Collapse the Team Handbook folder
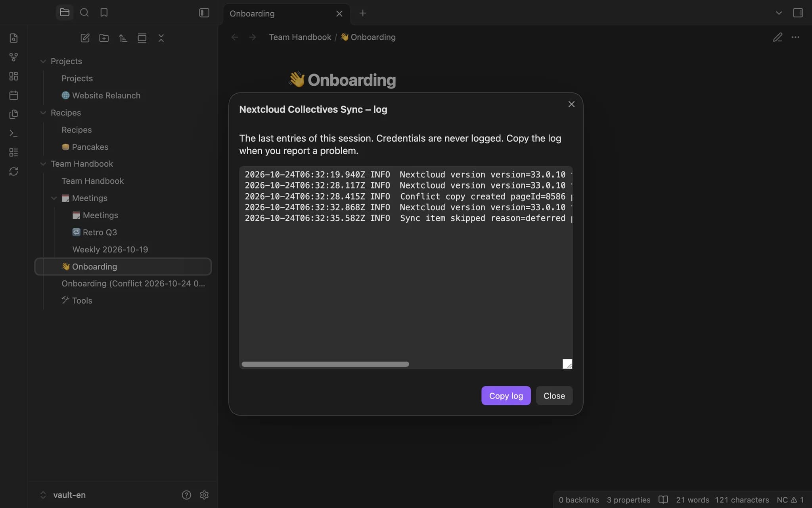Screen dimensions: 812x508 click(43, 164)
